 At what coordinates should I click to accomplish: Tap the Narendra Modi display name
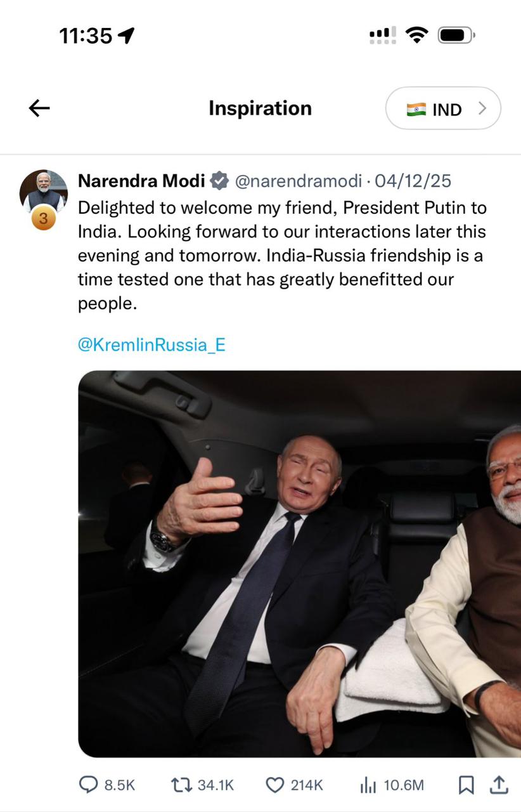coord(141,181)
